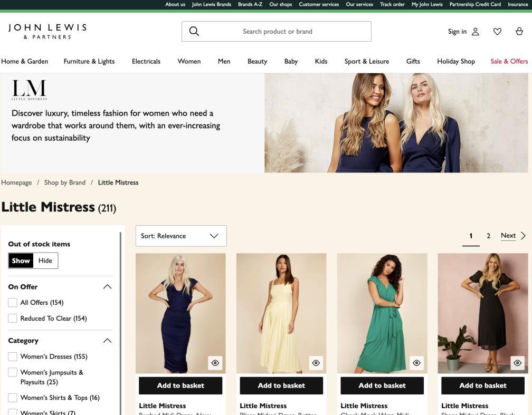Open the Holiday Shop menu
This screenshot has height=415, width=532.
click(x=456, y=61)
